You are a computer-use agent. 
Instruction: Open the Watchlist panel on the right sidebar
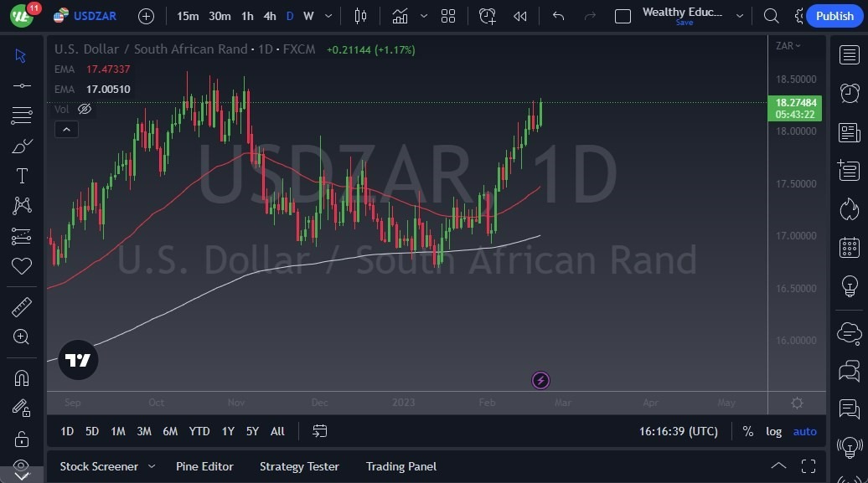850,54
